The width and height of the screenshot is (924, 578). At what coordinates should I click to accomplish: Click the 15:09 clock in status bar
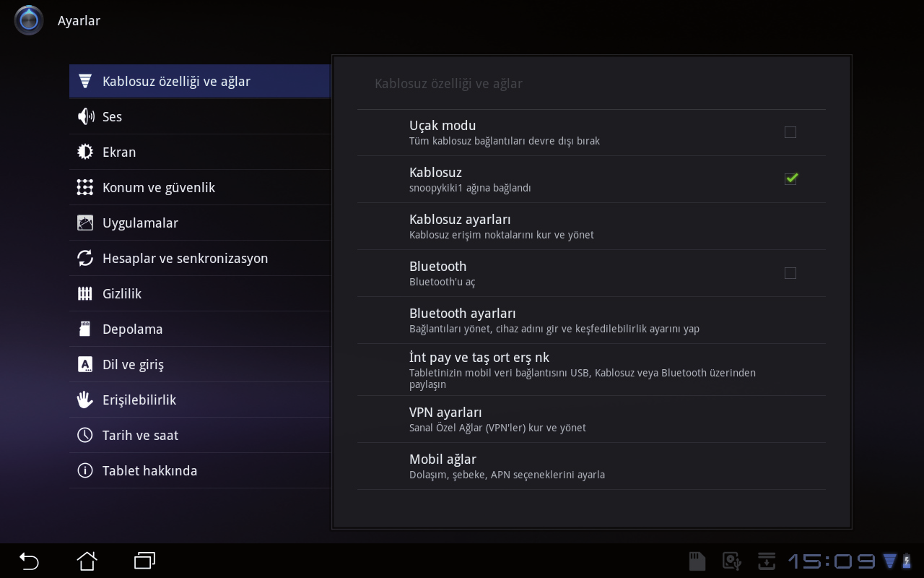click(832, 561)
